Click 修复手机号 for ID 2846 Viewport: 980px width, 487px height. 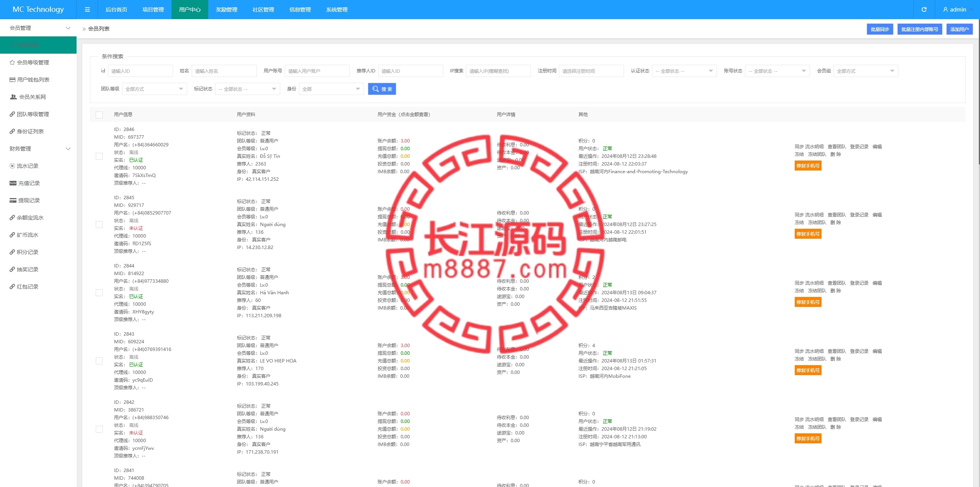[x=808, y=166]
